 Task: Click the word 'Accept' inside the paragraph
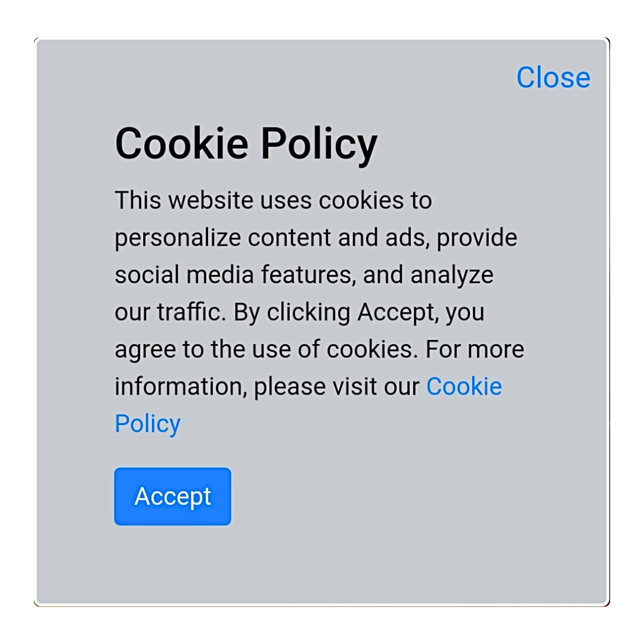397,312
